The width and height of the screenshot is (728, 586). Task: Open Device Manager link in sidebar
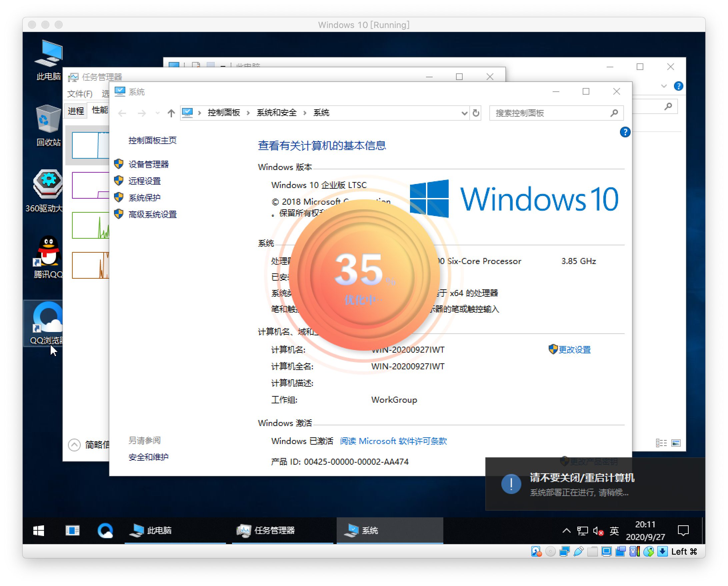click(x=149, y=164)
